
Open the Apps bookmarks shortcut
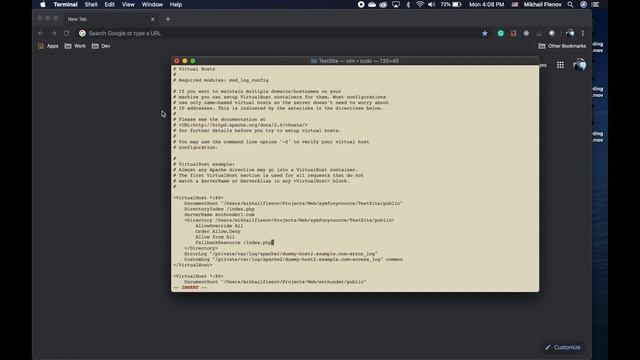tap(48, 46)
